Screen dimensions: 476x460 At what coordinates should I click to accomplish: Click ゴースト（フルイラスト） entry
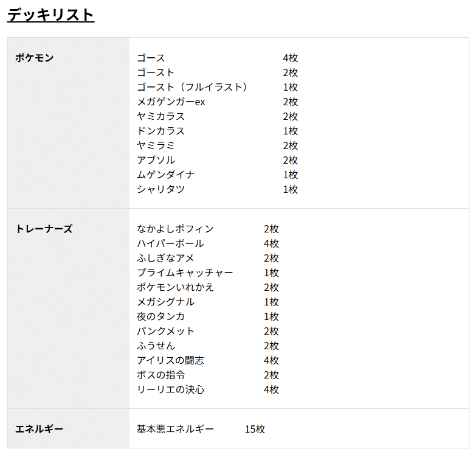pyautogui.click(x=192, y=87)
